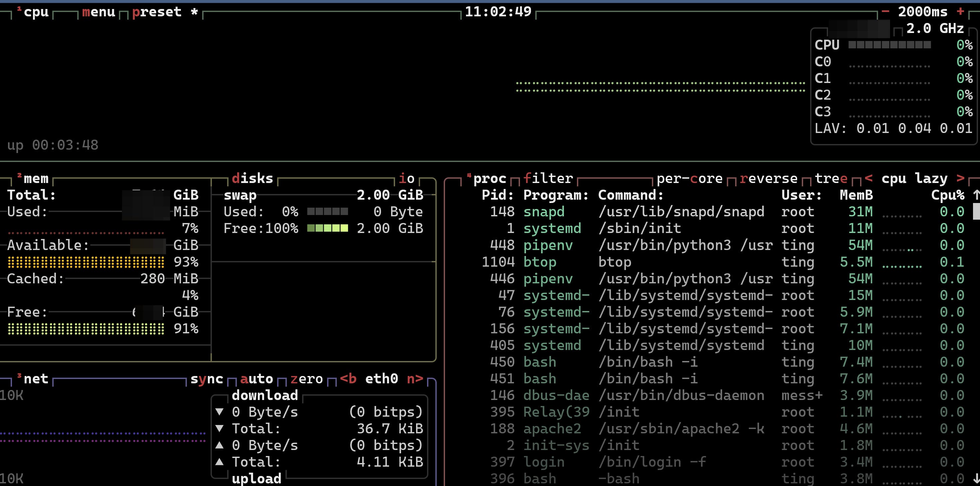Image resolution: width=980 pixels, height=486 pixels.
Task: Click the process filter field
Action: click(548, 178)
